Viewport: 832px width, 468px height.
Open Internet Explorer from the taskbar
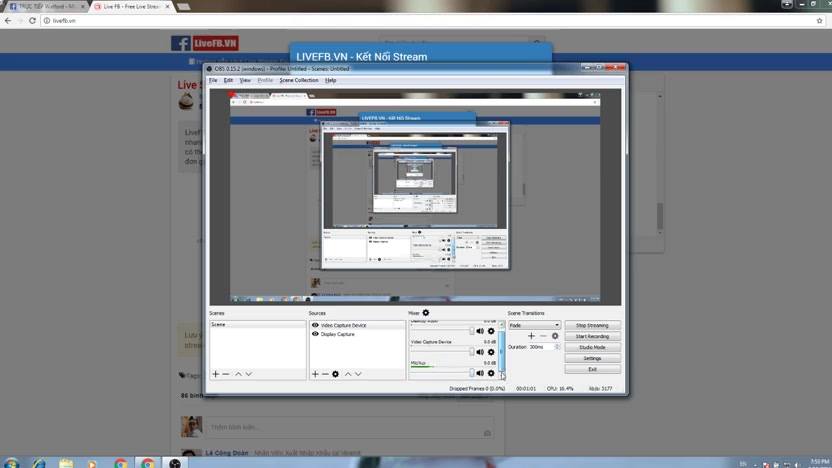point(39,463)
